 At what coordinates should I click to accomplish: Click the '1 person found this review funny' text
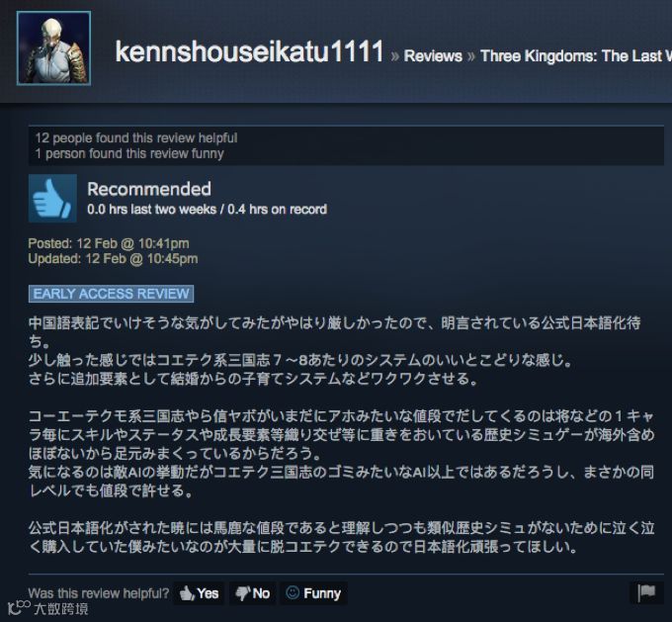pos(129,153)
